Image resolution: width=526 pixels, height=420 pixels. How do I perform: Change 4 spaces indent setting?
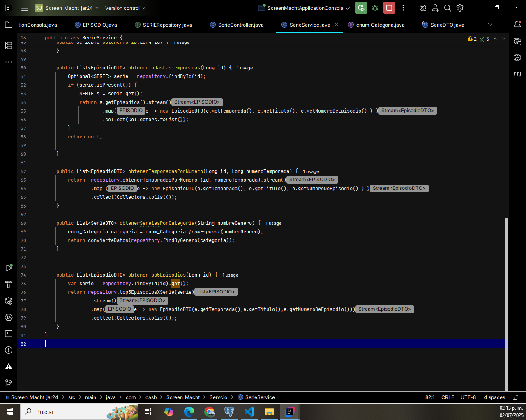point(494,397)
